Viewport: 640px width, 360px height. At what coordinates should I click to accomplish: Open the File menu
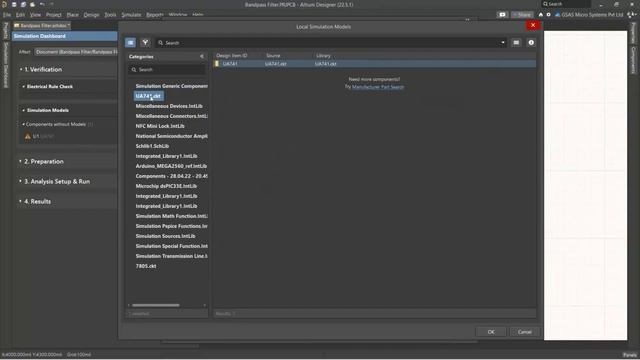7,15
